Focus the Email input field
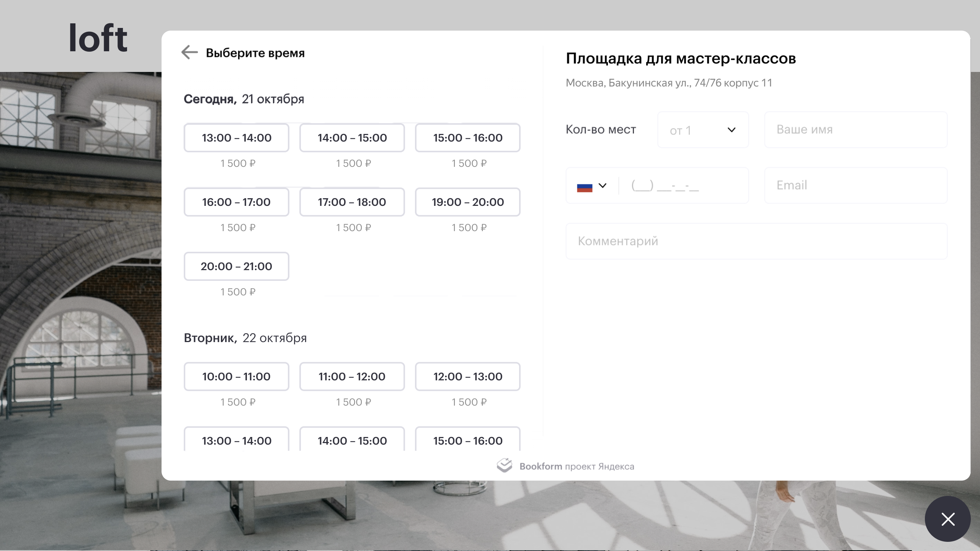980x551 pixels. point(856,186)
